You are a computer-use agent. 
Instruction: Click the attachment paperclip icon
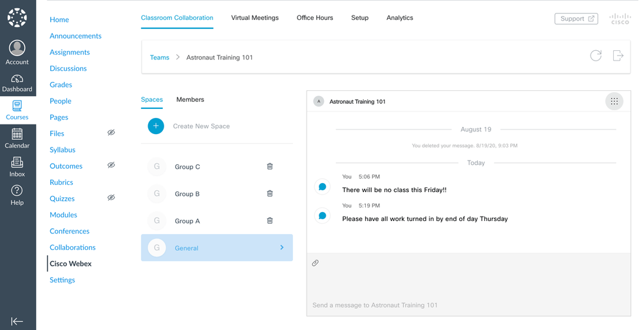pyautogui.click(x=316, y=263)
